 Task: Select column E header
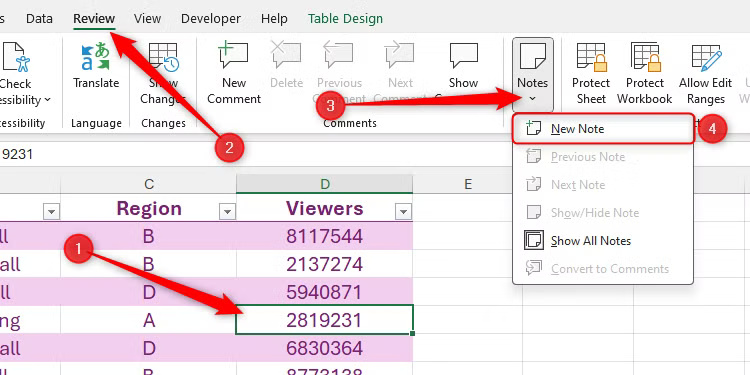point(468,184)
